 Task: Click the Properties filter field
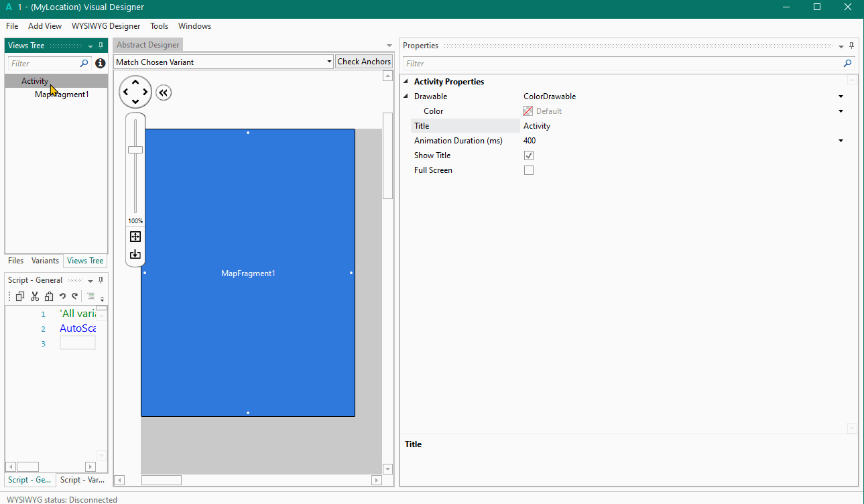click(621, 64)
